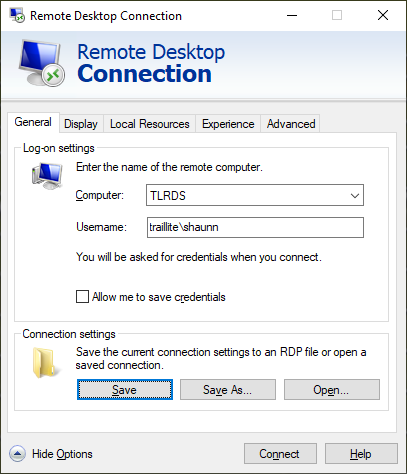Go to the Experience tab
The width and height of the screenshot is (407, 474).
228,124
